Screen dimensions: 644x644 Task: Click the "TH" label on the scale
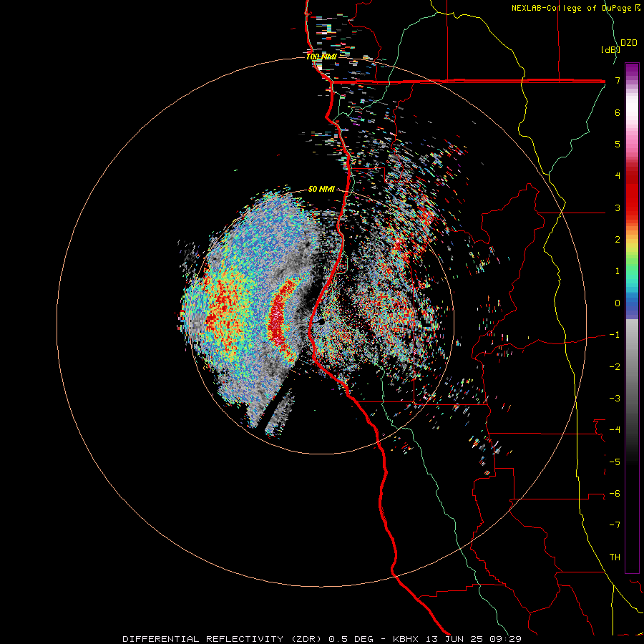click(615, 557)
